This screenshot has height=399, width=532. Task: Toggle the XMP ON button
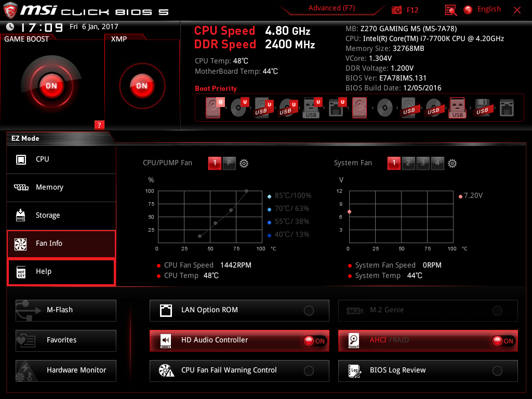click(x=142, y=86)
